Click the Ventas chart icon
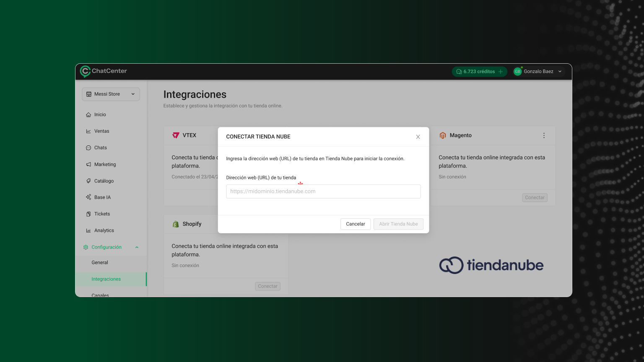Viewport: 644px width, 362px height. click(x=88, y=131)
